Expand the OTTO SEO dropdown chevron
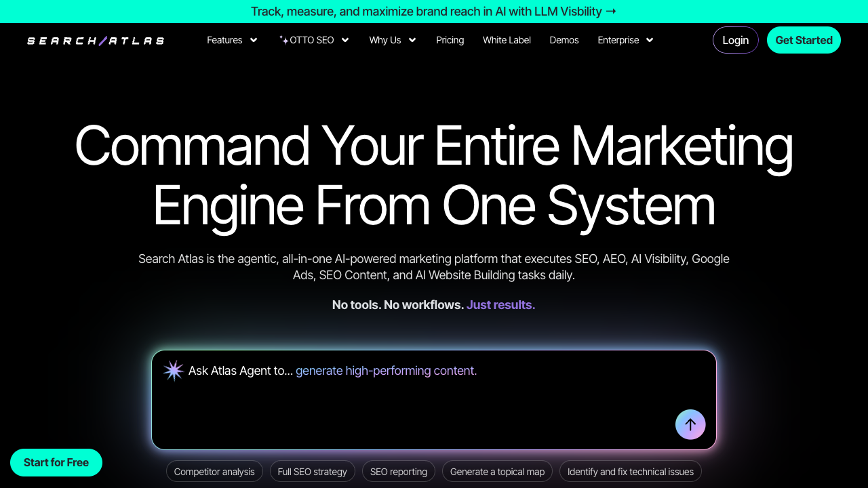868x488 pixels. [345, 40]
